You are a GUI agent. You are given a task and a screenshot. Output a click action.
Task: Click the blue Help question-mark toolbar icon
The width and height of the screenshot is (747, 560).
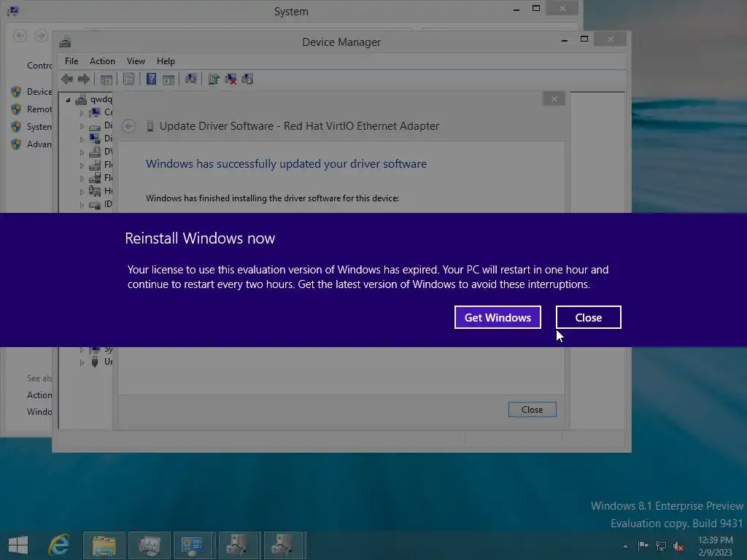tap(151, 79)
